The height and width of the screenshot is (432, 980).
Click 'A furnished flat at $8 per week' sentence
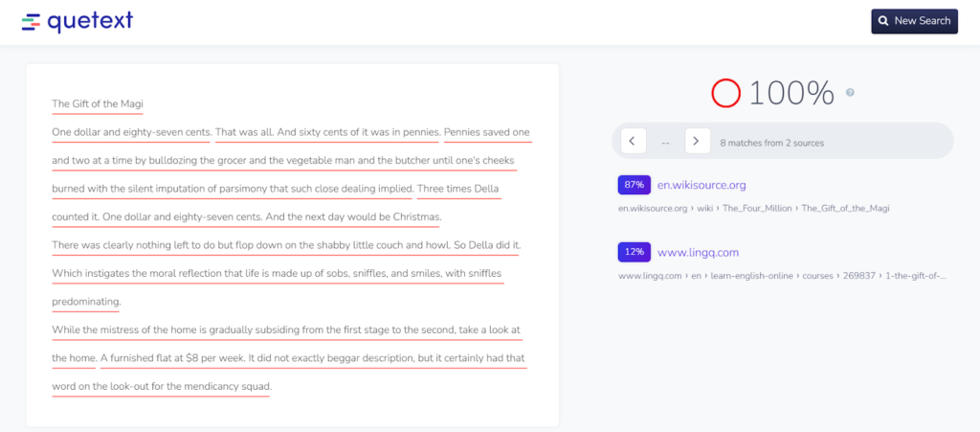pos(173,358)
